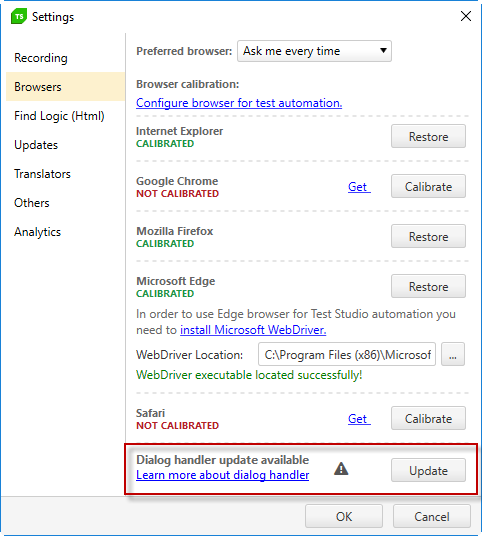Click the Get link for Google Chrome
Screen dimensions: 482x536
pyautogui.click(x=359, y=187)
